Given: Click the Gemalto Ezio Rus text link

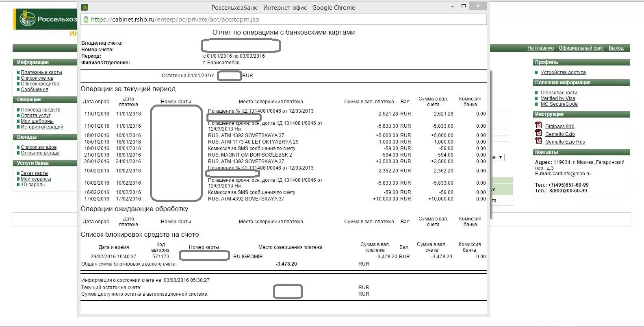Looking at the screenshot, I should (x=565, y=142).
